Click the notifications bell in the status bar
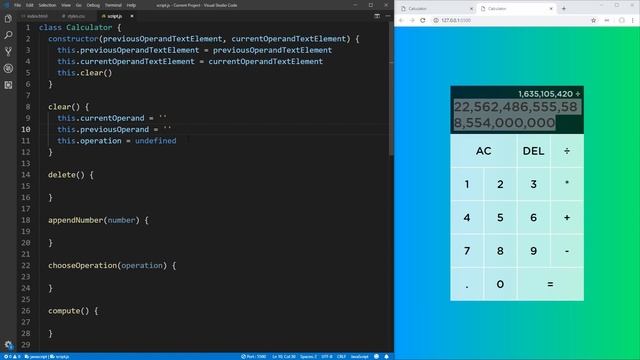This screenshot has width=640, height=360. click(386, 356)
